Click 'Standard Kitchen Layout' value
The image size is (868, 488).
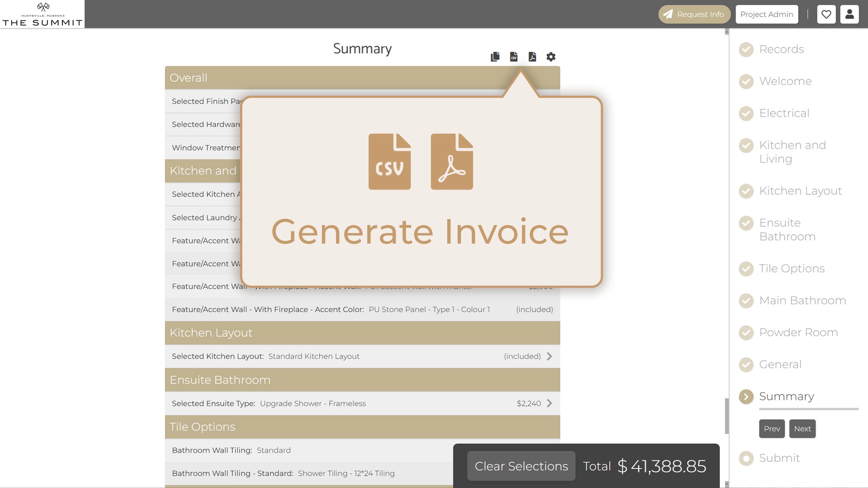(314, 357)
